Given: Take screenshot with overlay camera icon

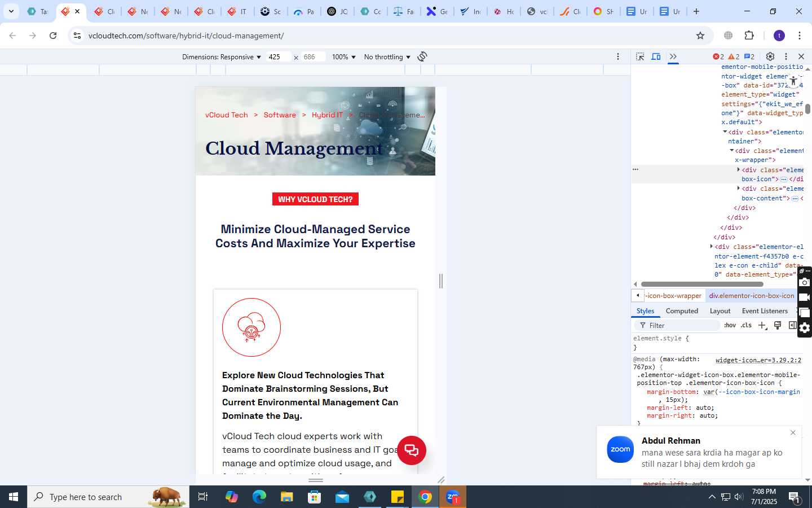Looking at the screenshot, I should [805, 282].
